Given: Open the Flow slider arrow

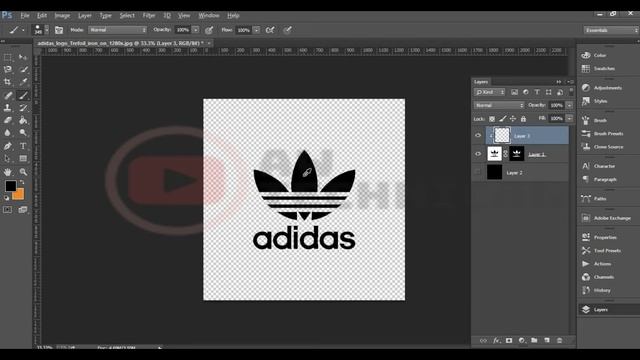Looking at the screenshot, I should [256, 30].
